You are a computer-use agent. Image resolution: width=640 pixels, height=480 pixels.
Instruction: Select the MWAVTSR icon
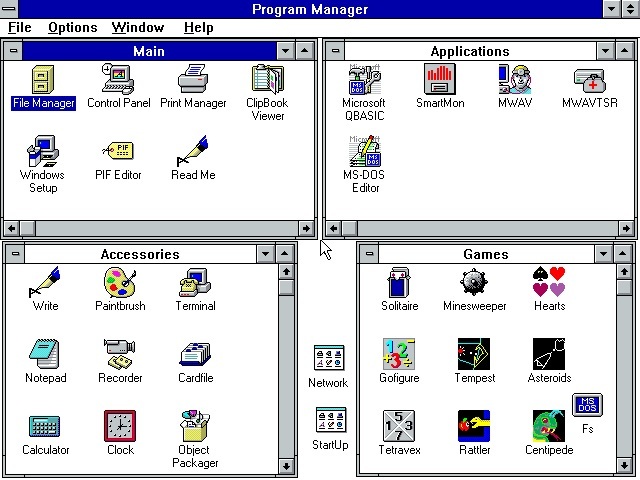tap(590, 80)
